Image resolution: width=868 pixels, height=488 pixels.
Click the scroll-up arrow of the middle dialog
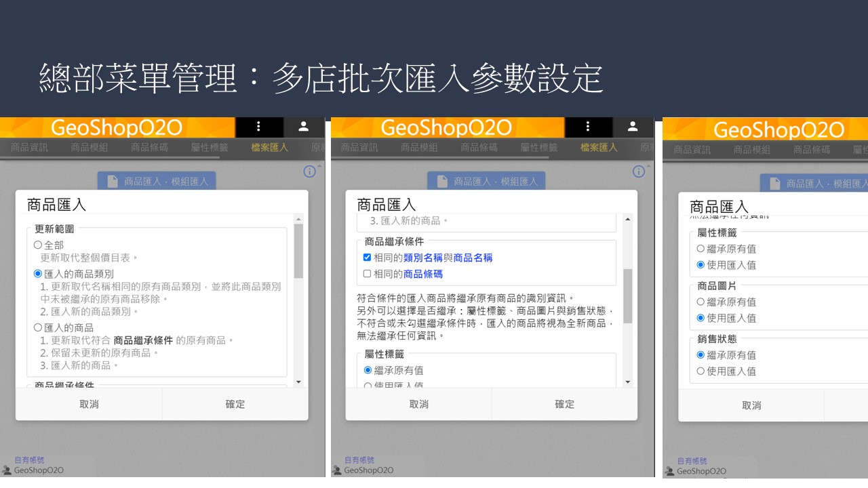627,220
